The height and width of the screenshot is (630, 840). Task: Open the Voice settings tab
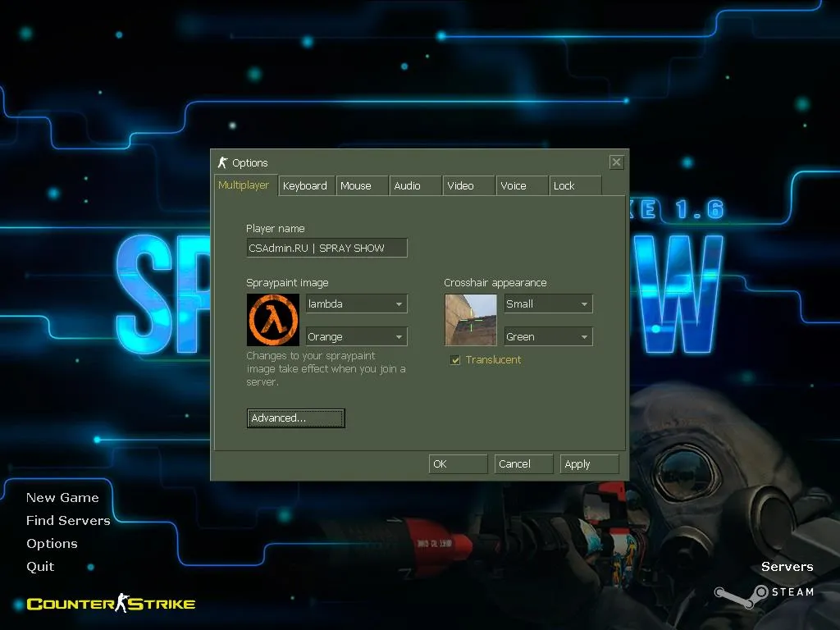point(521,186)
